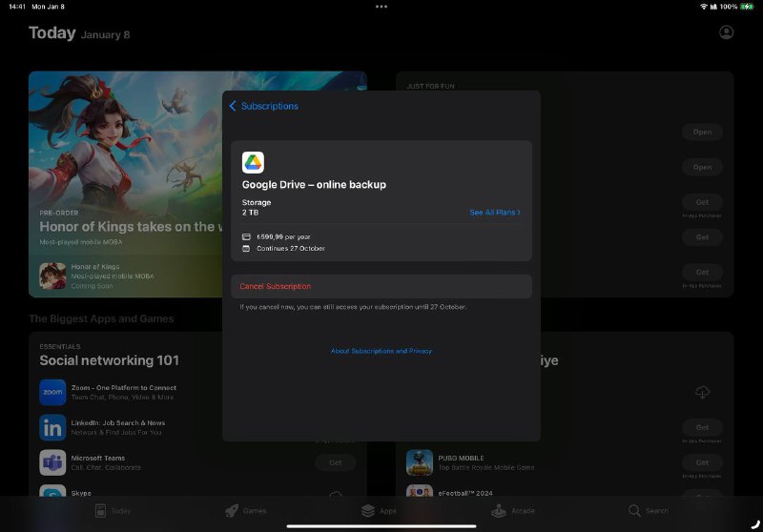Screen dimensions: 763x532
Task: Open the Skype app icon
Action: (x=52, y=491)
